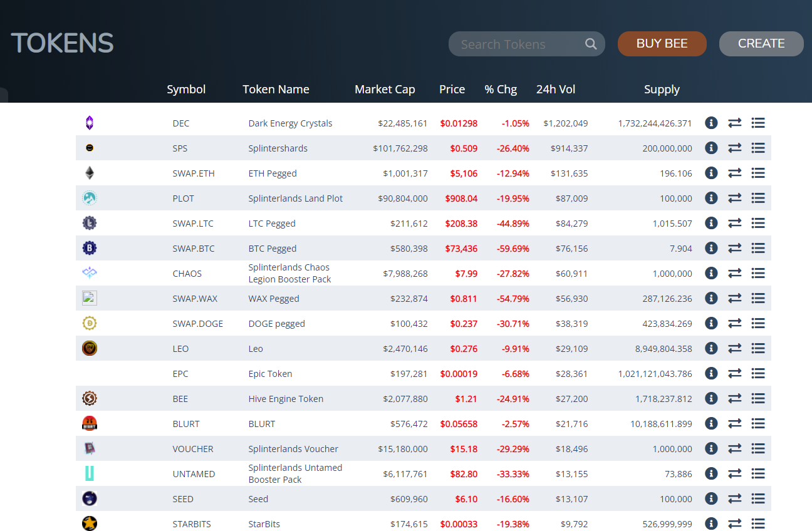The image size is (812, 531).
Task: Open list icon for SWAP.DOGE row
Action: 758,323
